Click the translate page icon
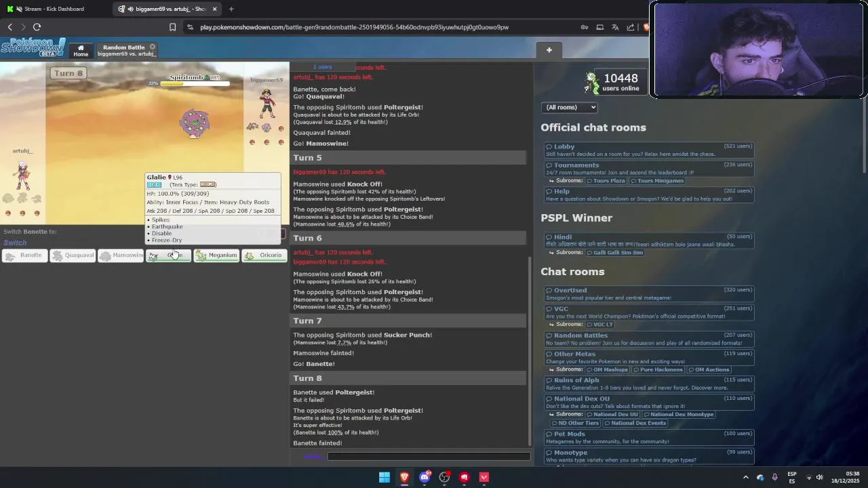 (x=615, y=27)
